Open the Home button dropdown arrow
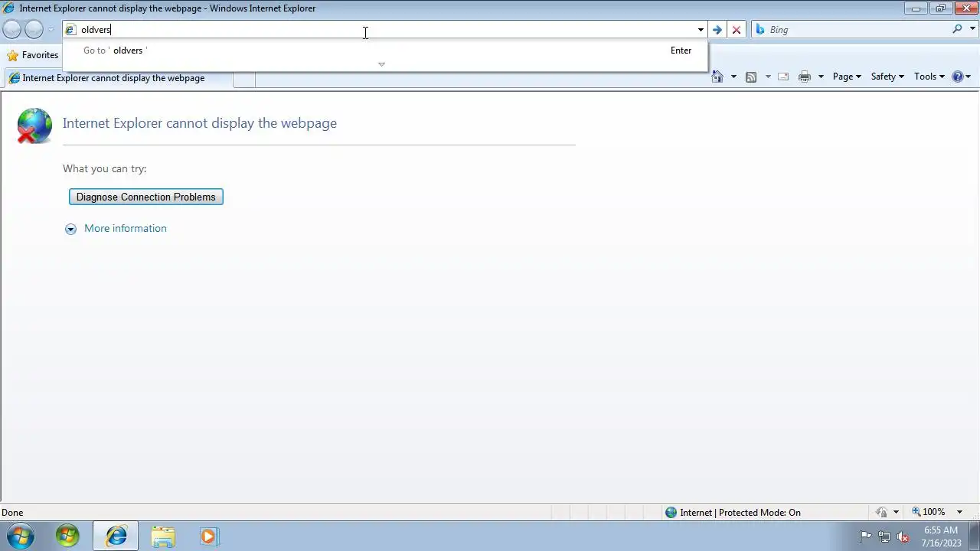The width and height of the screenshot is (980, 551). click(x=733, y=77)
